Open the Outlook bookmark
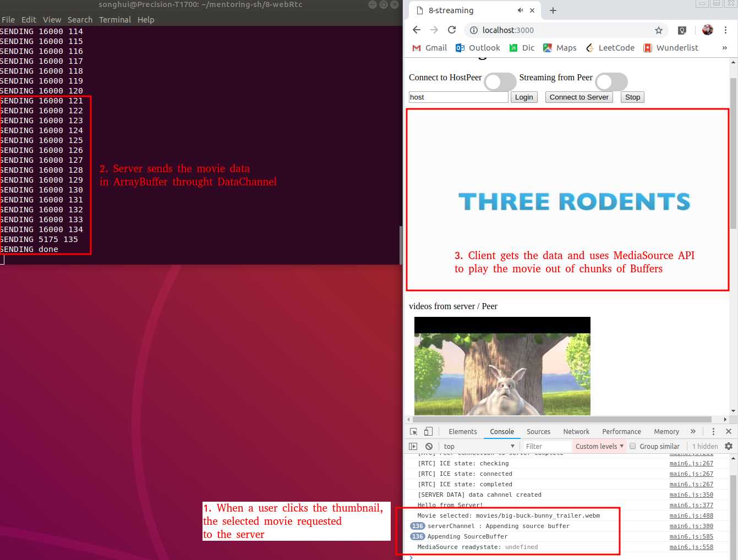Screen dimensions: 738x560 pyautogui.click(x=478, y=48)
